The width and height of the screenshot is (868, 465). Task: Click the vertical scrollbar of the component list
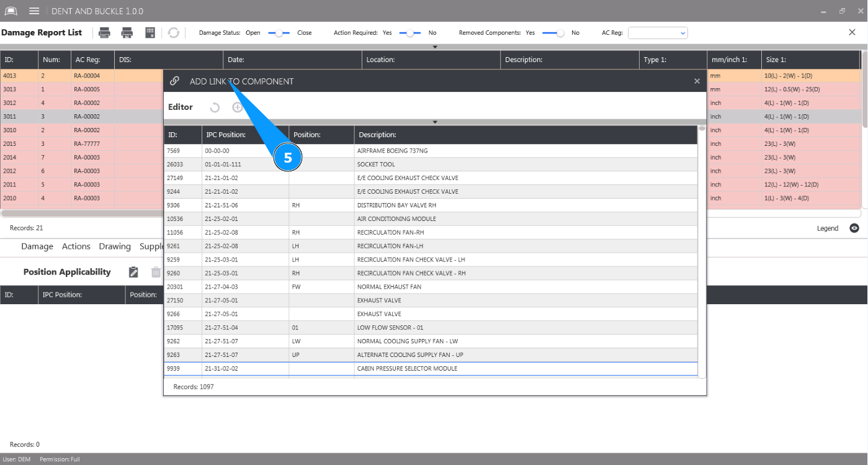(702, 251)
